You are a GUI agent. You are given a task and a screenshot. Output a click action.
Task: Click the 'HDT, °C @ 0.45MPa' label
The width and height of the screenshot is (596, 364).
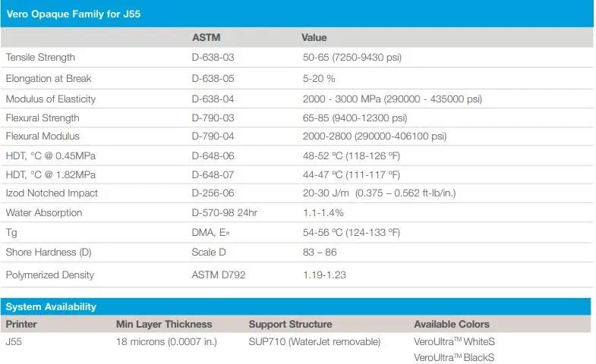(x=51, y=156)
